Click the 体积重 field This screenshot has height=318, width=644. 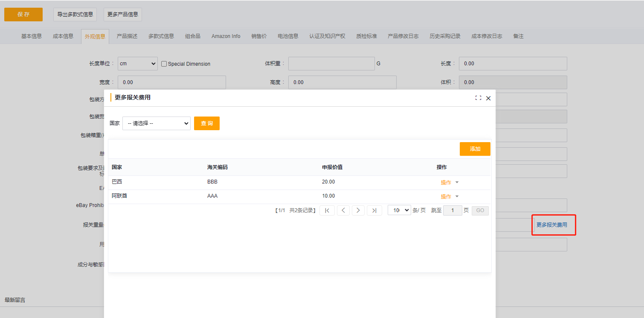(331, 64)
